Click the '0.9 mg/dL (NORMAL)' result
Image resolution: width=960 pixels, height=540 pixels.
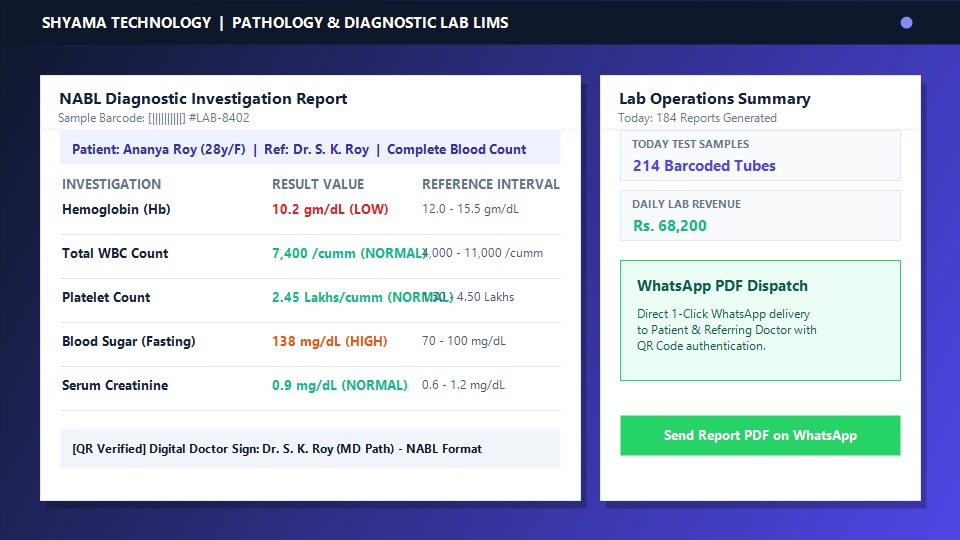click(x=339, y=386)
